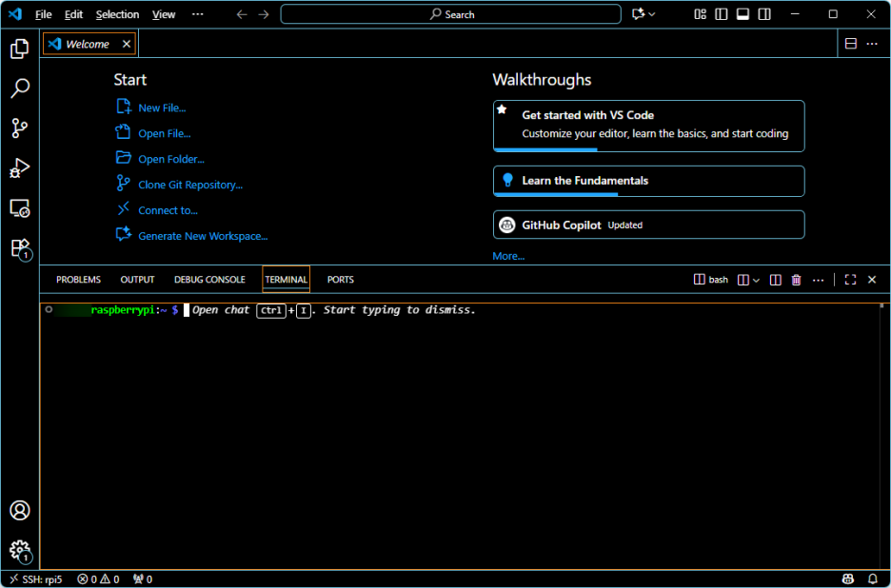This screenshot has height=588, width=891.
Task: Switch to DEBUG CONSOLE panel tab
Action: (209, 280)
